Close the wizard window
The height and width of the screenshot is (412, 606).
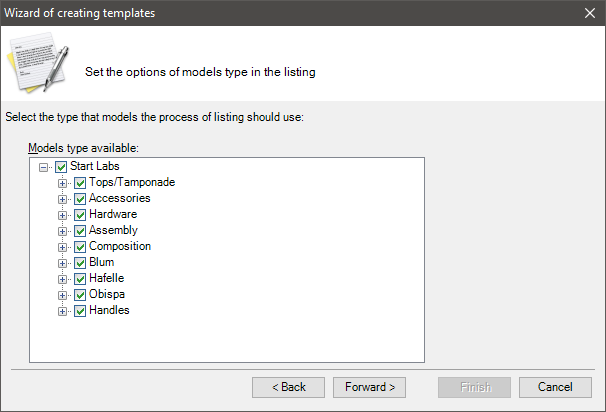[x=590, y=13]
